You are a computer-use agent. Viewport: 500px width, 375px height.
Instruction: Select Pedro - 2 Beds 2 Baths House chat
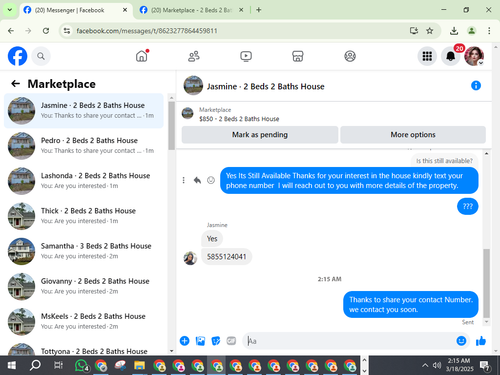pos(84,146)
